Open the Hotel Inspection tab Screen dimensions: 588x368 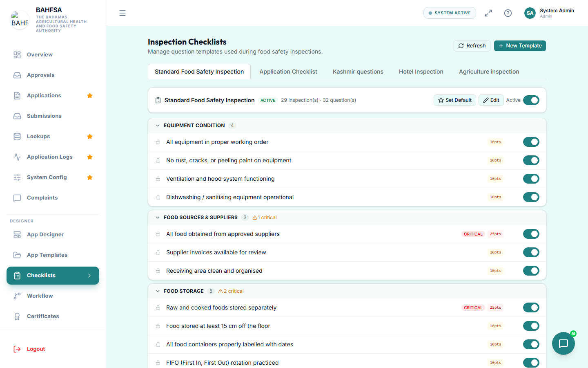421,72
